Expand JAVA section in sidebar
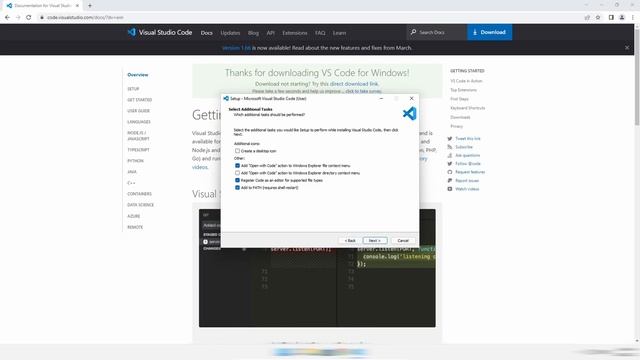640x360 pixels. (132, 172)
